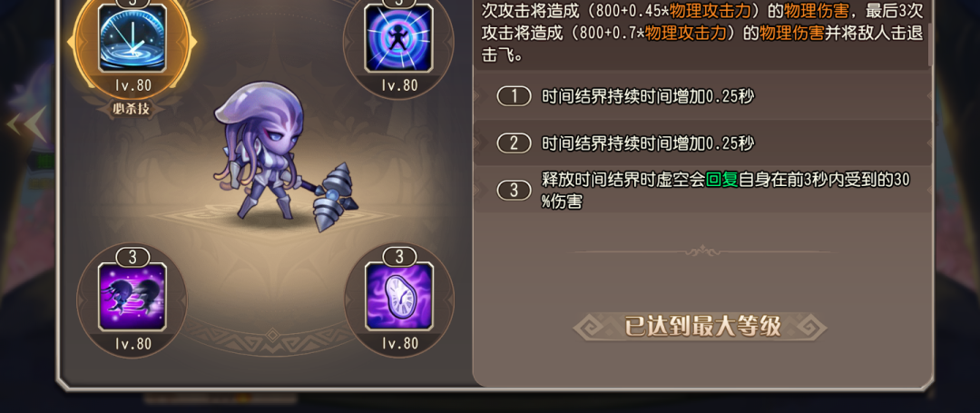Click the rank 3 badge above the melting clock

[400, 257]
